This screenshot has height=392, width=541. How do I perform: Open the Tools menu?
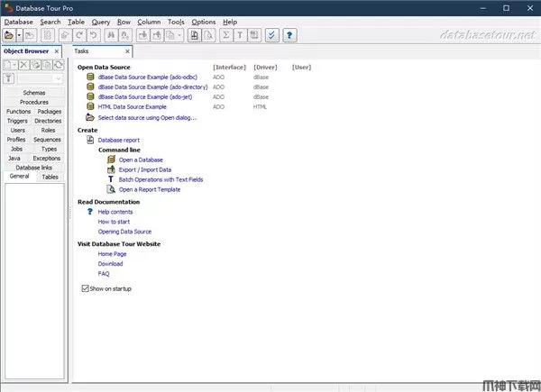176,21
